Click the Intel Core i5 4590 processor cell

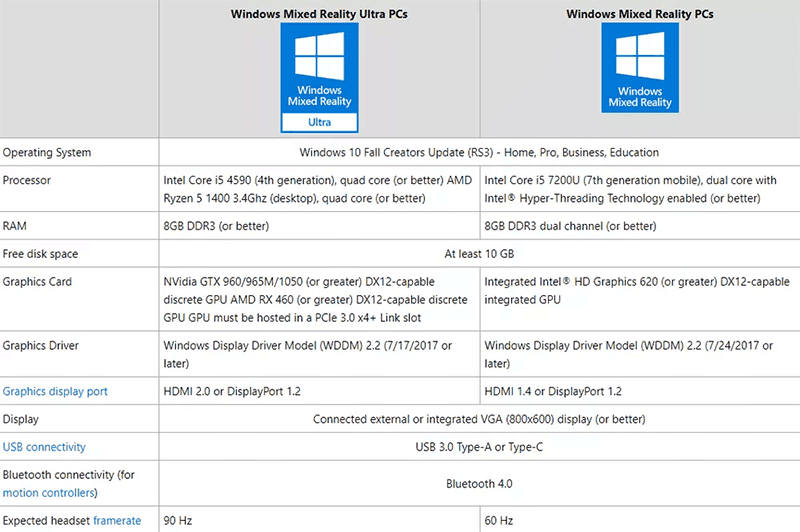[x=318, y=189]
